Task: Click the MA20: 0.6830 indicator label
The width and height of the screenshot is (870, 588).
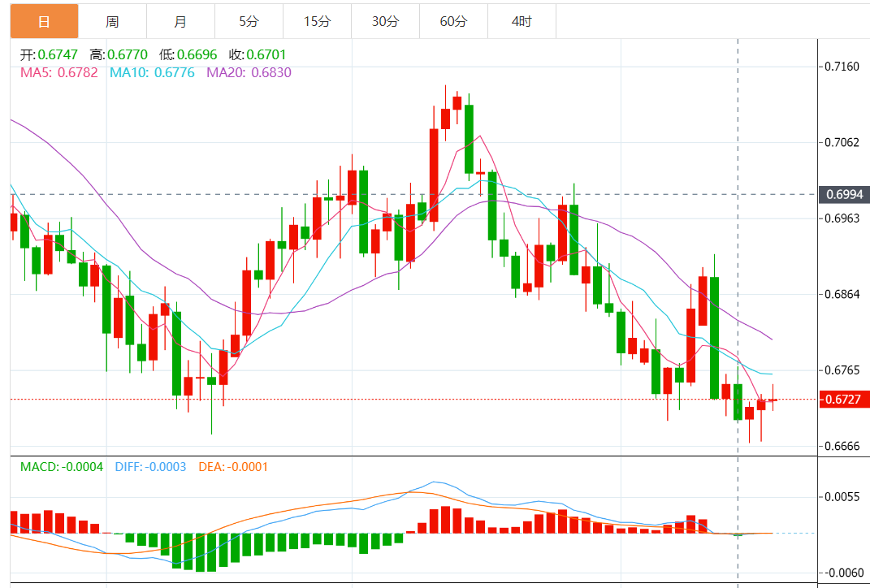Action: pos(249,72)
